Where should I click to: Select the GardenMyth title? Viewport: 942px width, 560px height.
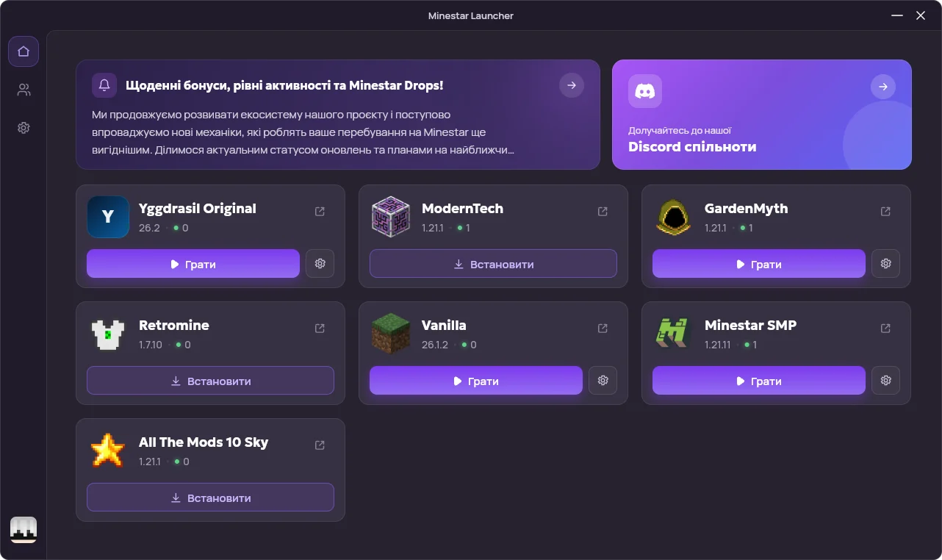(746, 208)
